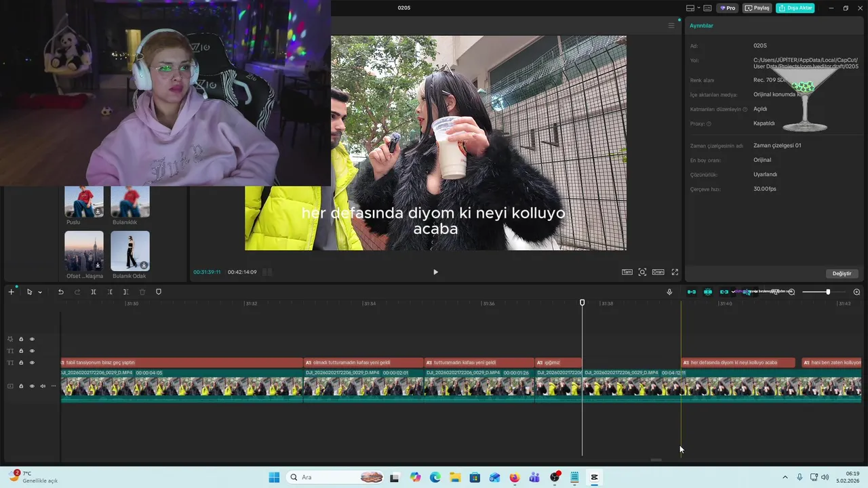
Task: Open Firefox from the taskbar
Action: point(514,477)
